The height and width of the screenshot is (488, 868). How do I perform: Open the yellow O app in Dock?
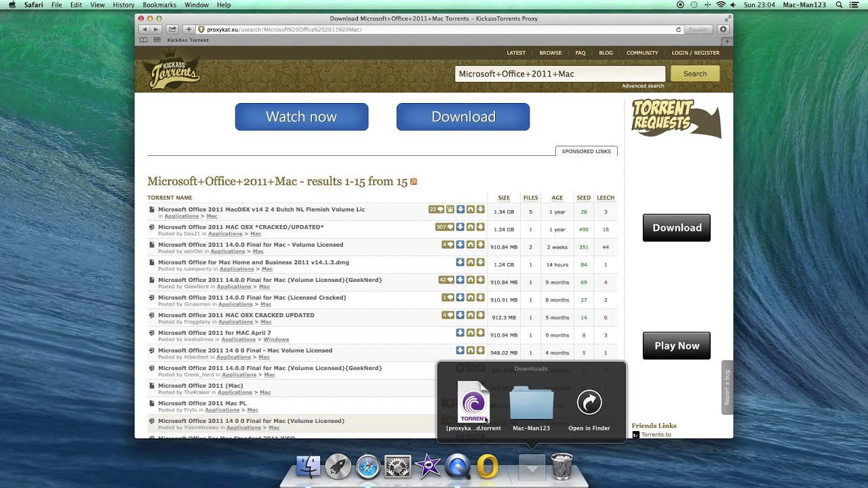pos(488,466)
